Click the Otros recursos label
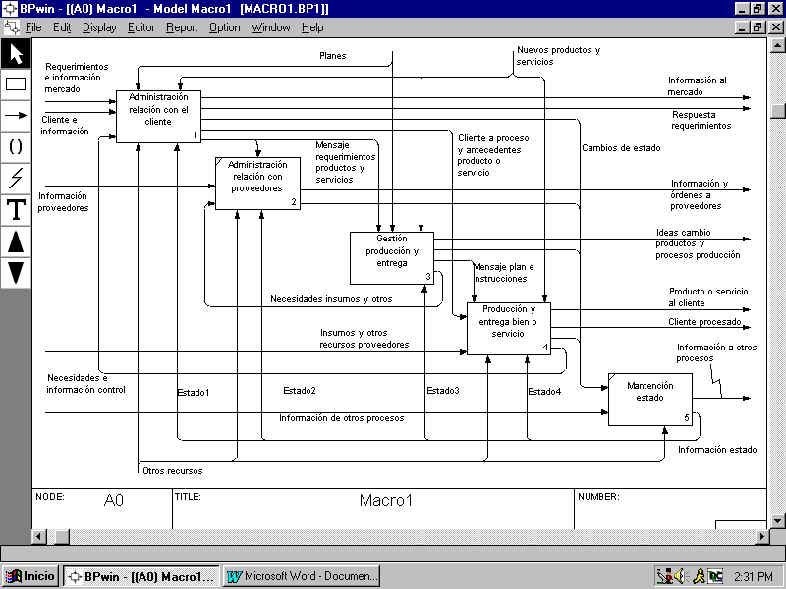The width and height of the screenshot is (786, 589). [172, 471]
